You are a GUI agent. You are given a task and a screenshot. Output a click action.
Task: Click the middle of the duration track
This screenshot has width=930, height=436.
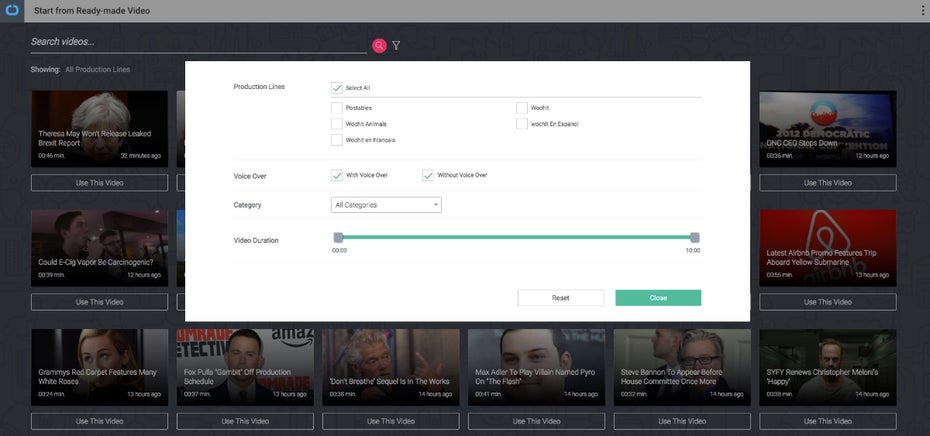pos(517,238)
